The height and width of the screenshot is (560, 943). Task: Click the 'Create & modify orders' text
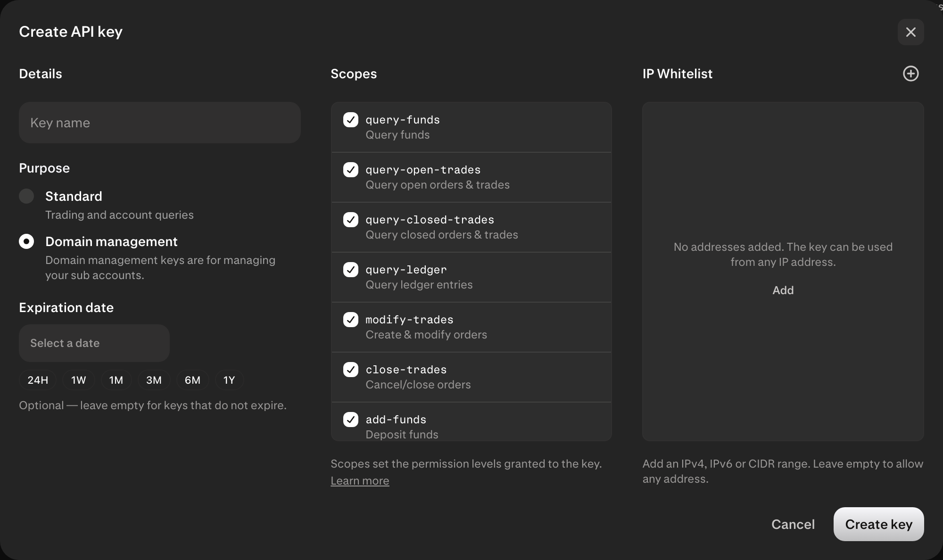[426, 335]
